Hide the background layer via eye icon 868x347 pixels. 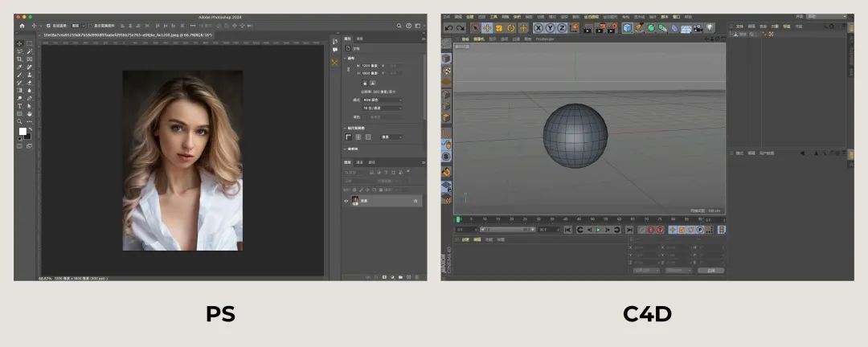346,201
